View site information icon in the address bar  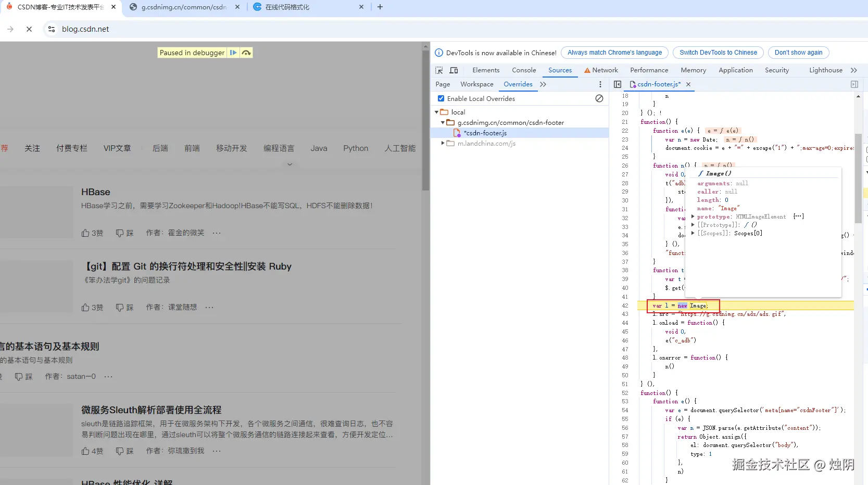pyautogui.click(x=52, y=29)
